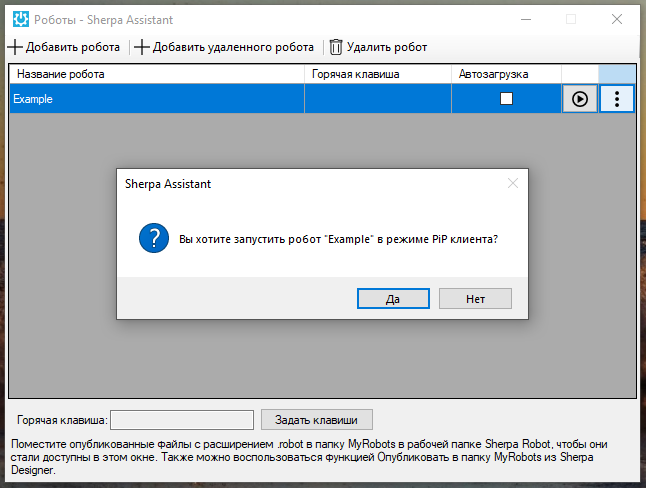This screenshot has height=488, width=646.
Task: Open three-dots menu for the Example robot
Action: [617, 99]
